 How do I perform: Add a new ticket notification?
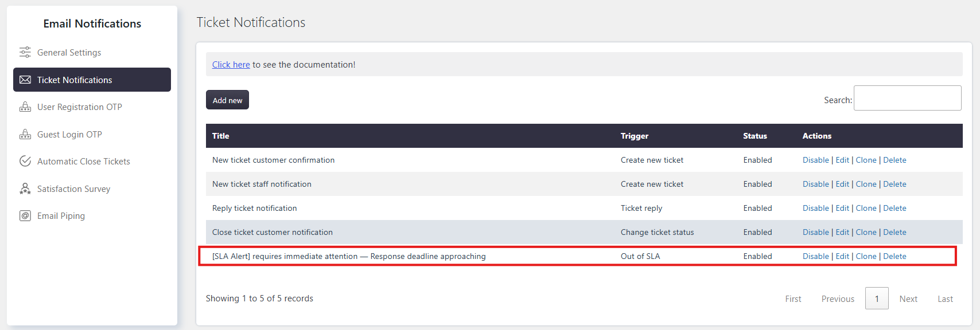pos(227,100)
